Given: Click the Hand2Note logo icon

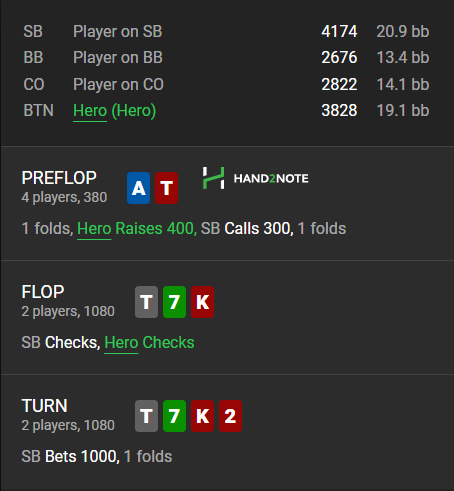Looking at the screenshot, I should pos(213,178).
